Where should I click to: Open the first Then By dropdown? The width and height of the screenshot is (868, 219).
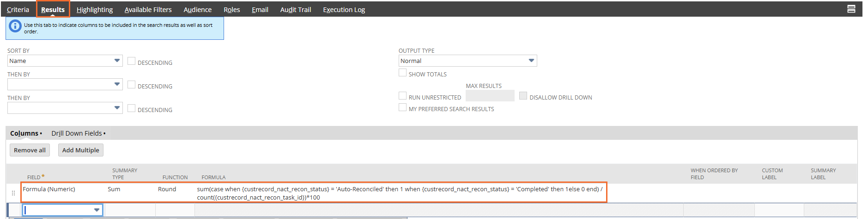[65, 84]
